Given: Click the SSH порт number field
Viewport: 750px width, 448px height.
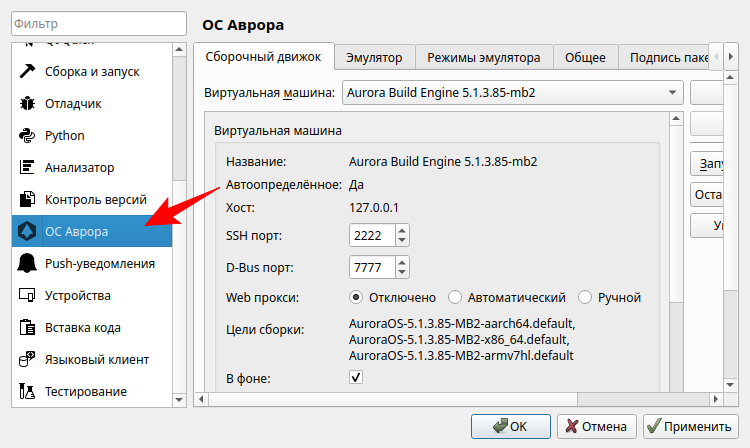Looking at the screenshot, I should tap(372, 235).
